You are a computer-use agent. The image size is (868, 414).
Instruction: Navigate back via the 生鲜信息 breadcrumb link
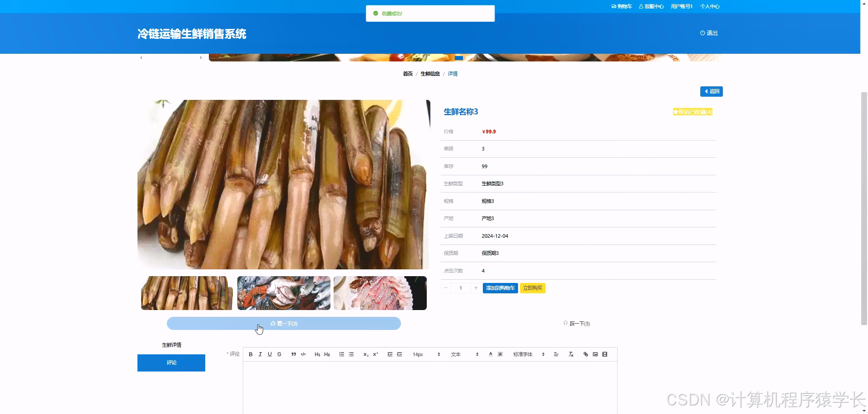click(430, 73)
